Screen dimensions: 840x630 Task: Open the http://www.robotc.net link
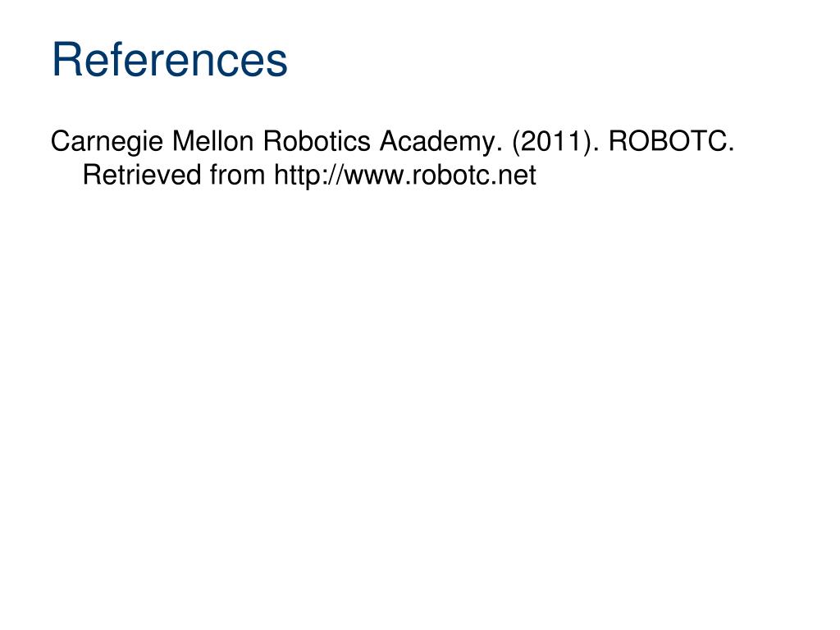(x=405, y=176)
